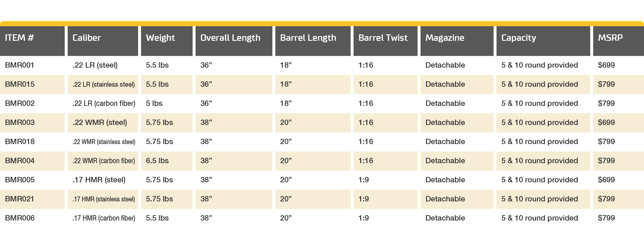Select the .22 LR (carbon fiber) caliber cell
The width and height of the screenshot is (644, 245).
tap(104, 103)
